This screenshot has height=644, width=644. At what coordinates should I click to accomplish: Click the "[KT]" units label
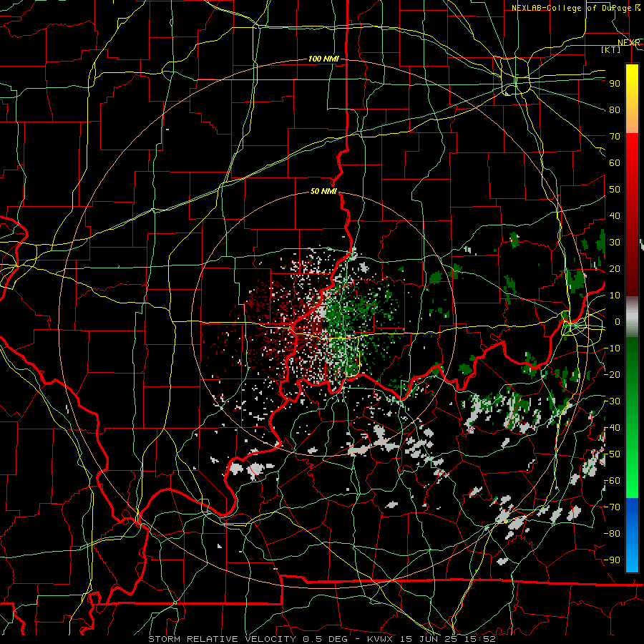(x=611, y=49)
